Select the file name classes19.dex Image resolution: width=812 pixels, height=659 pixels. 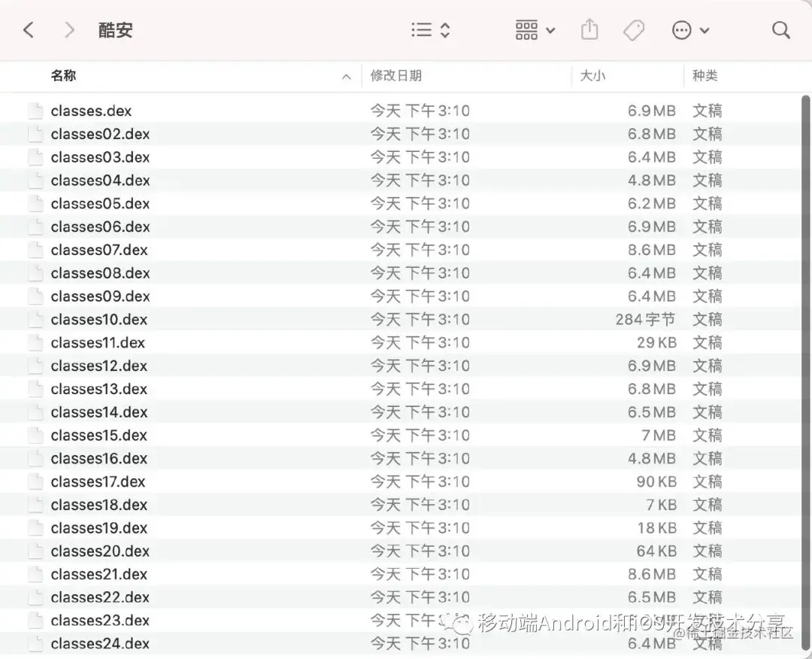pyautogui.click(x=99, y=528)
